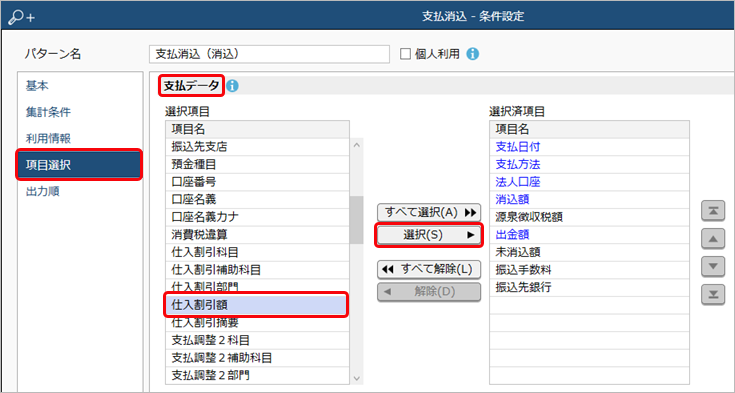Viewport: 735px width, 393px height.
Task: Select 未消込額 in 選択済項目 list
Action: point(589,252)
